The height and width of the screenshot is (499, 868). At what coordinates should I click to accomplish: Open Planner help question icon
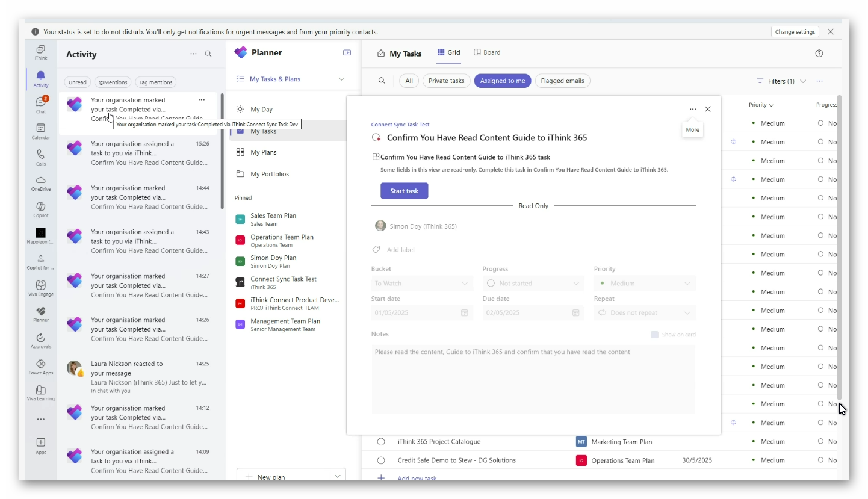point(819,53)
